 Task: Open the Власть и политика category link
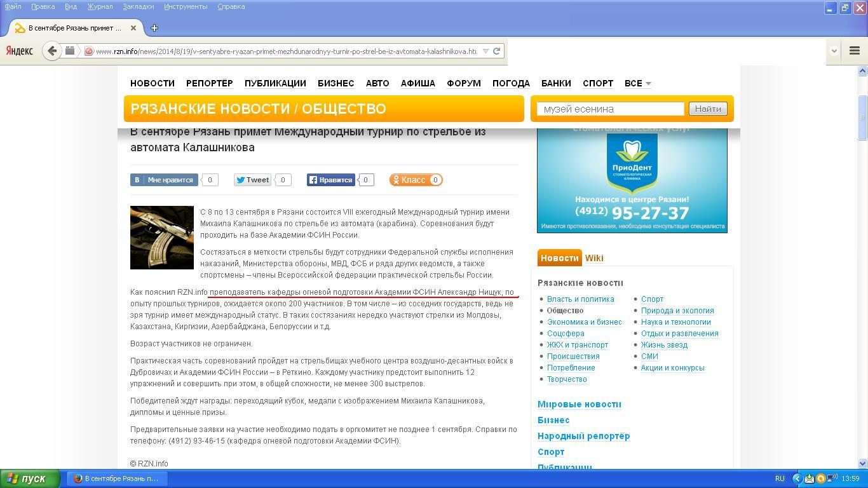click(580, 299)
